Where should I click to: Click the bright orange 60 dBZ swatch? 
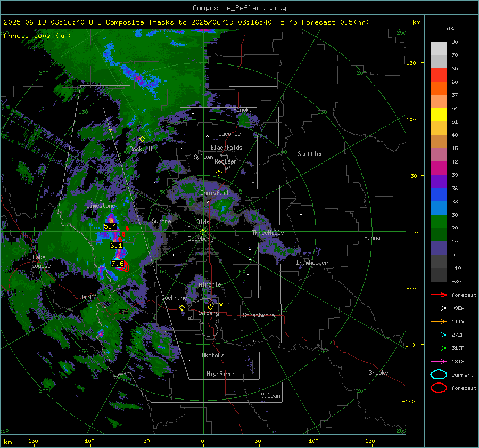pyautogui.click(x=439, y=88)
